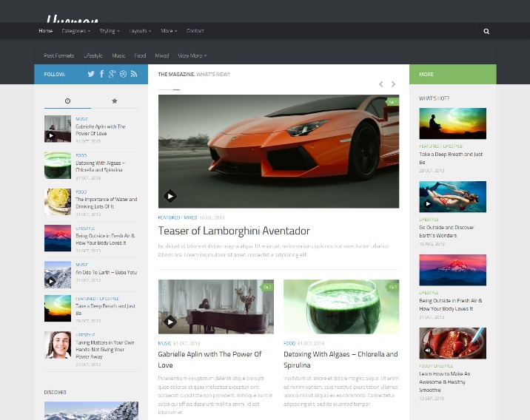The width and height of the screenshot is (530, 420).
Task: Open comments bubble on piano image
Action: (x=267, y=287)
